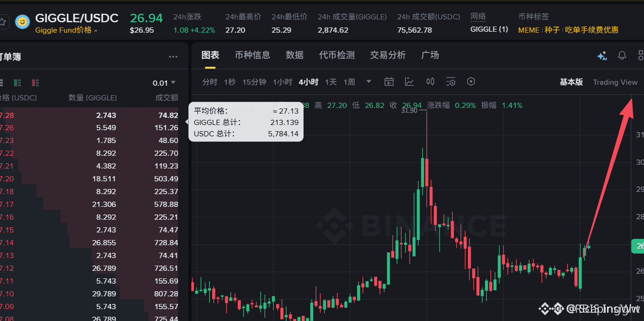Click the 24h涨跌 label

(x=187, y=17)
